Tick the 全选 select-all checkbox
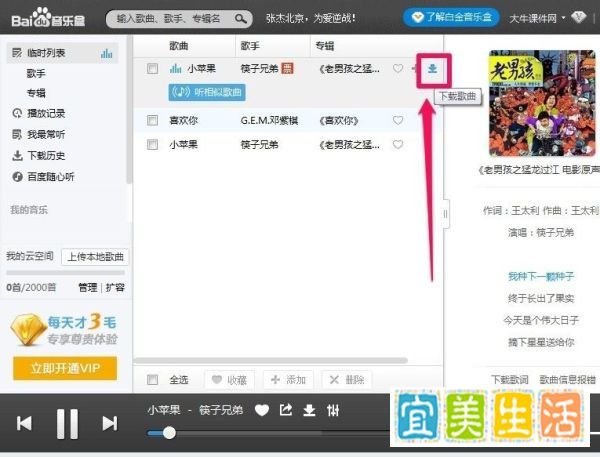This screenshot has height=457, width=600. pos(152,379)
